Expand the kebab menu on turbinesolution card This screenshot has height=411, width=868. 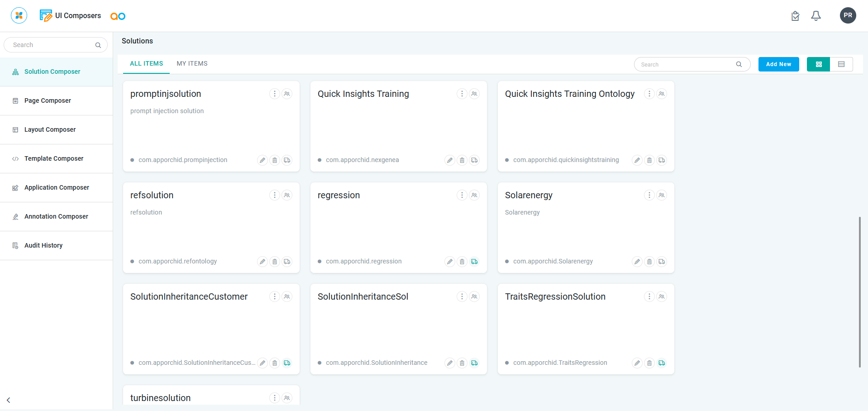pyautogui.click(x=275, y=398)
